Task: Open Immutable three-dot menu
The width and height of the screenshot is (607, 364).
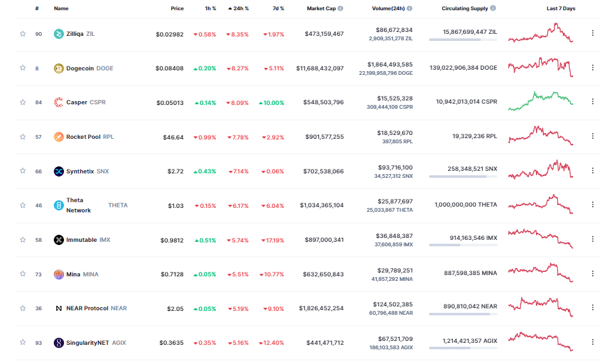Action: 592,239
